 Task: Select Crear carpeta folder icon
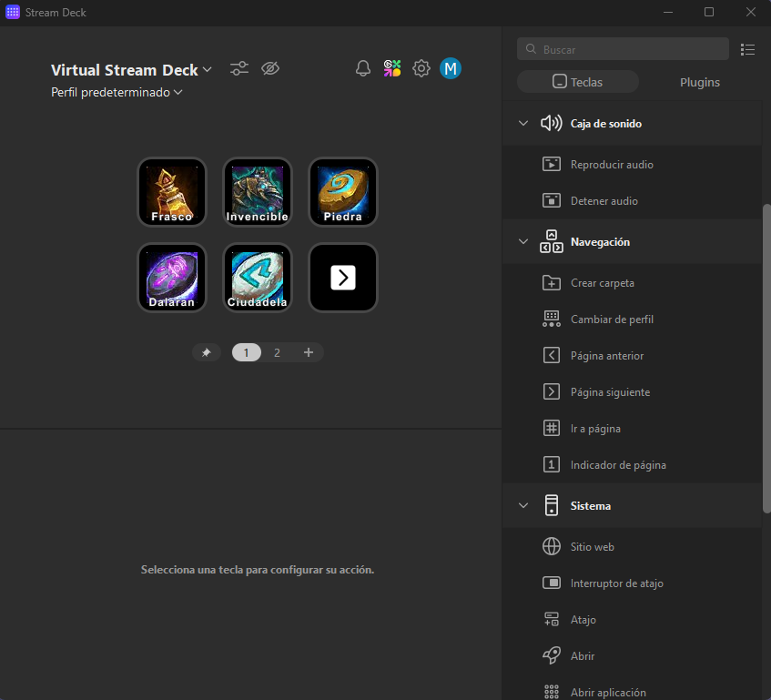pyautogui.click(x=552, y=283)
